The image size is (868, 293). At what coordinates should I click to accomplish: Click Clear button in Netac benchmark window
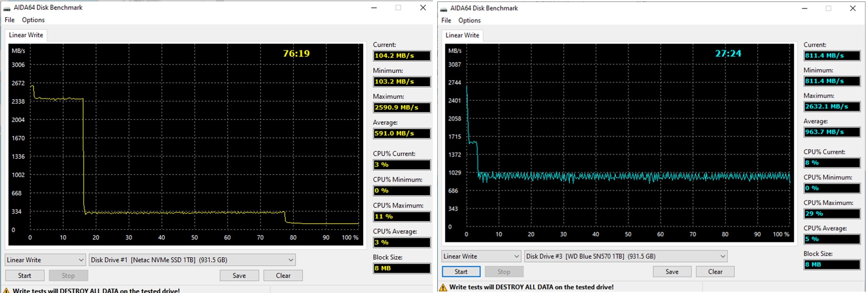pyautogui.click(x=283, y=275)
